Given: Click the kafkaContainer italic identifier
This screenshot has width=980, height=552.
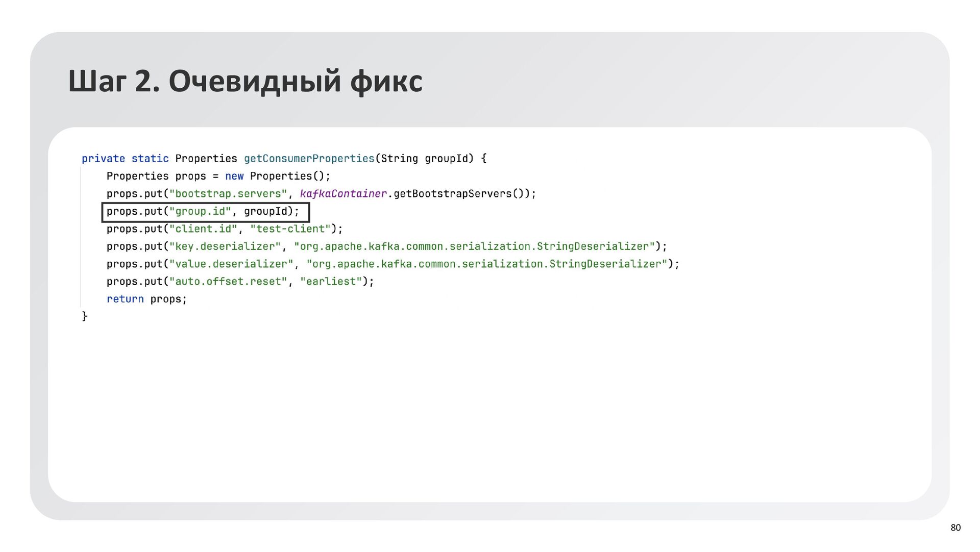Looking at the screenshot, I should pyautogui.click(x=343, y=194).
